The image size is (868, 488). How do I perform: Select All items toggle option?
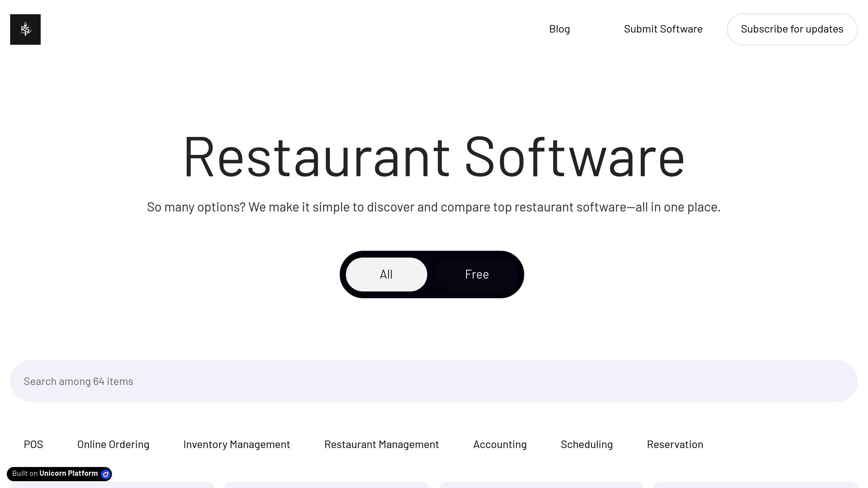coord(386,274)
